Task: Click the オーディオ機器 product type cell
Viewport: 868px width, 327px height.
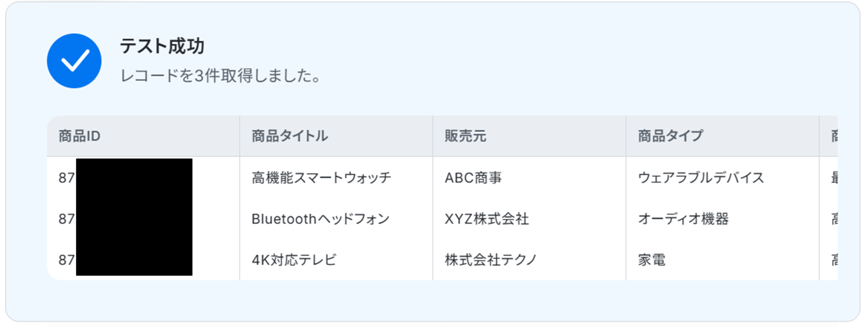Action: 683,219
